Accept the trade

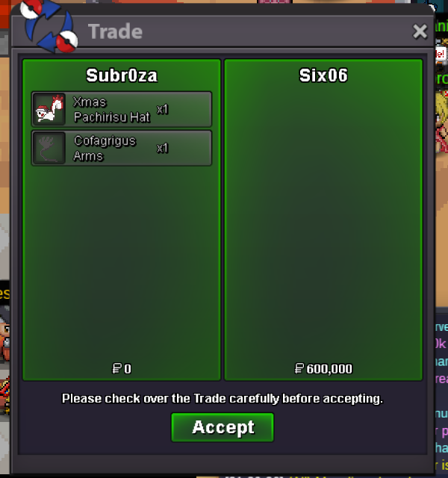pos(223,427)
